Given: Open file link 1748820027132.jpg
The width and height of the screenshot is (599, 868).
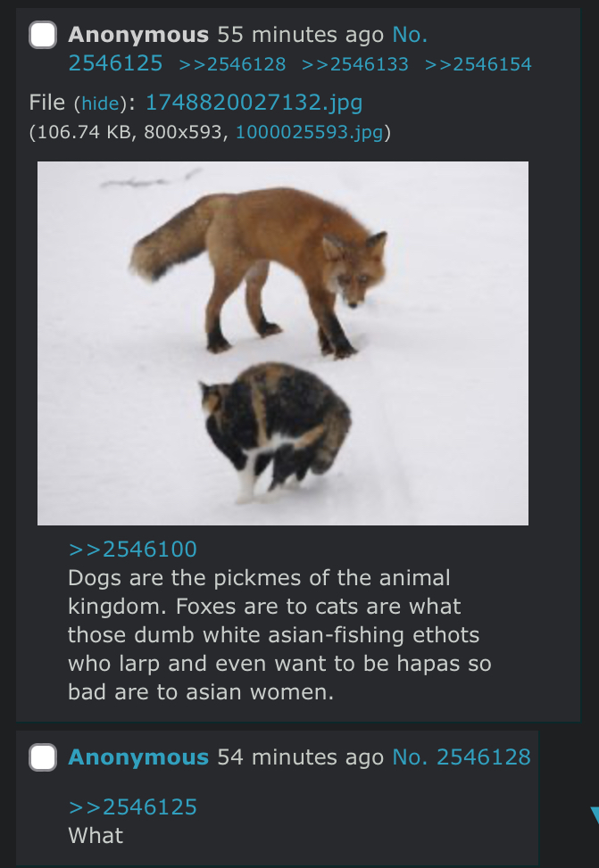Looking at the screenshot, I should [x=254, y=103].
